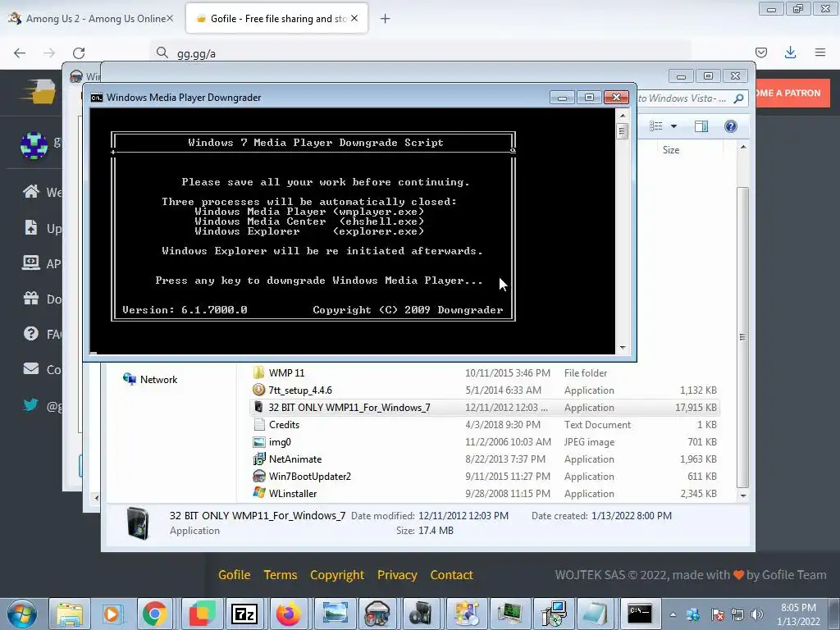Viewport: 840px width, 630px height.
Task: Click the Explorer search magnifier icon
Action: pos(739,98)
